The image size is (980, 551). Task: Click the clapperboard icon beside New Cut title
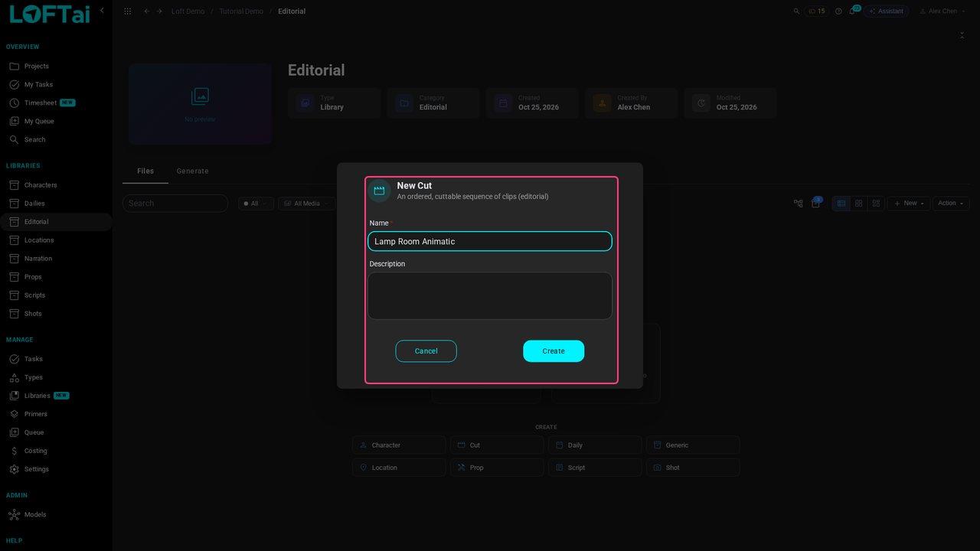tap(379, 191)
